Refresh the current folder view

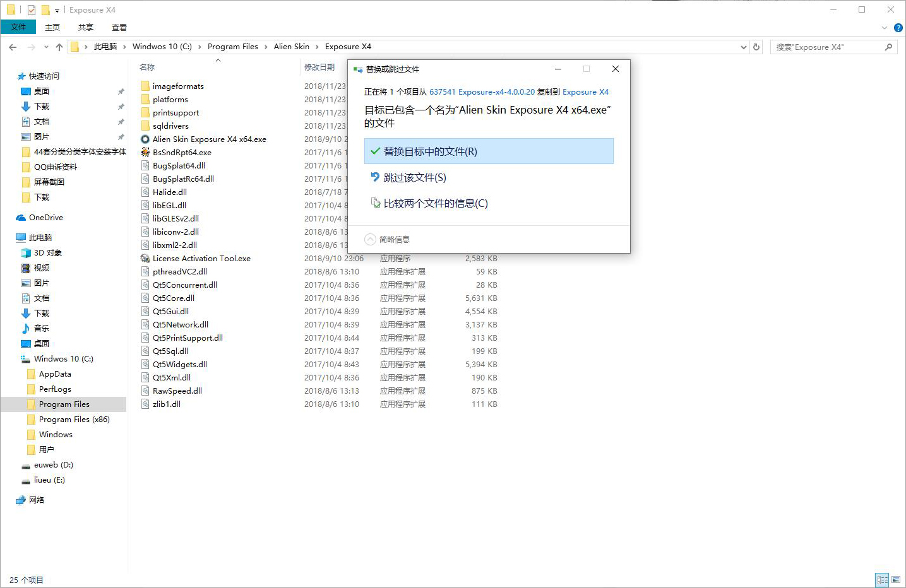[756, 47]
